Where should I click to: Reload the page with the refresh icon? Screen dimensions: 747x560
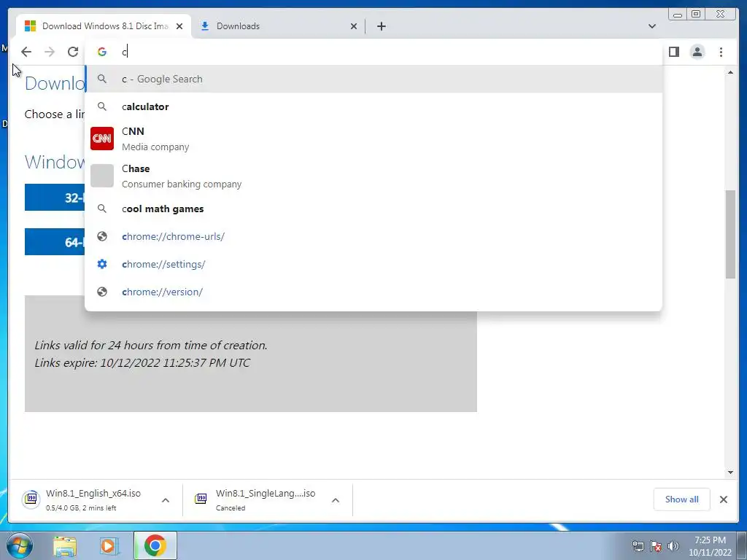pyautogui.click(x=73, y=52)
